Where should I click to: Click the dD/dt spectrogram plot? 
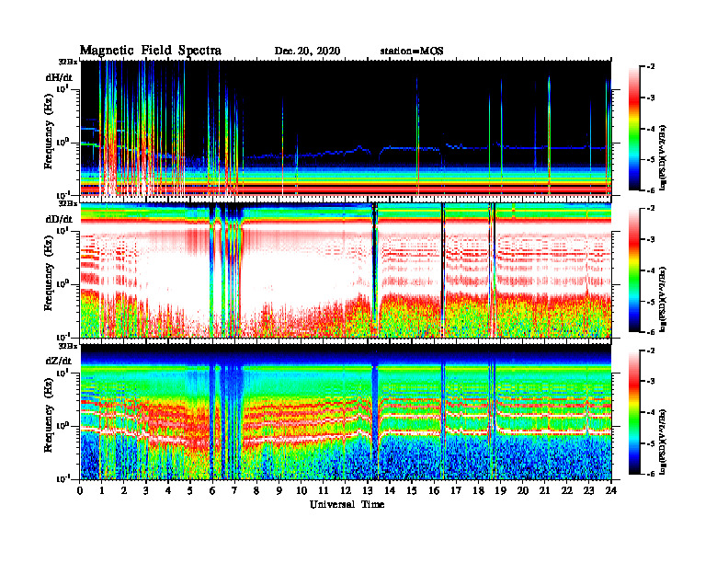346,270
